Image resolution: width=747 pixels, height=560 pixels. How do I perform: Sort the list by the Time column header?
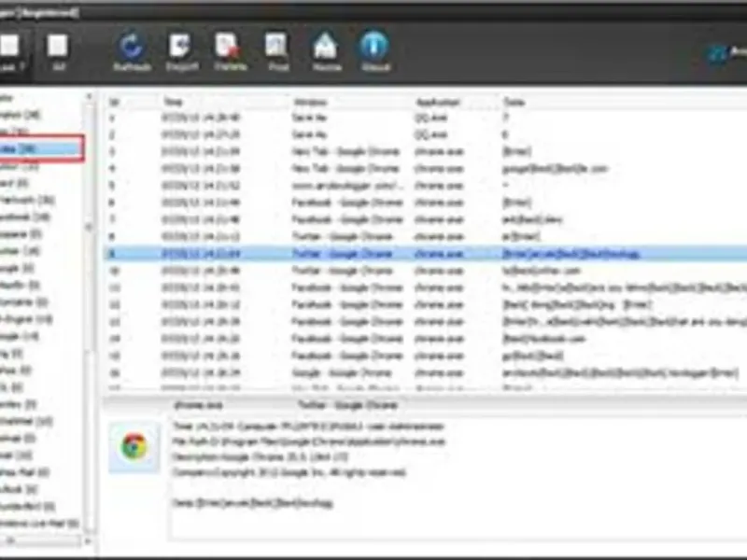coord(173,102)
